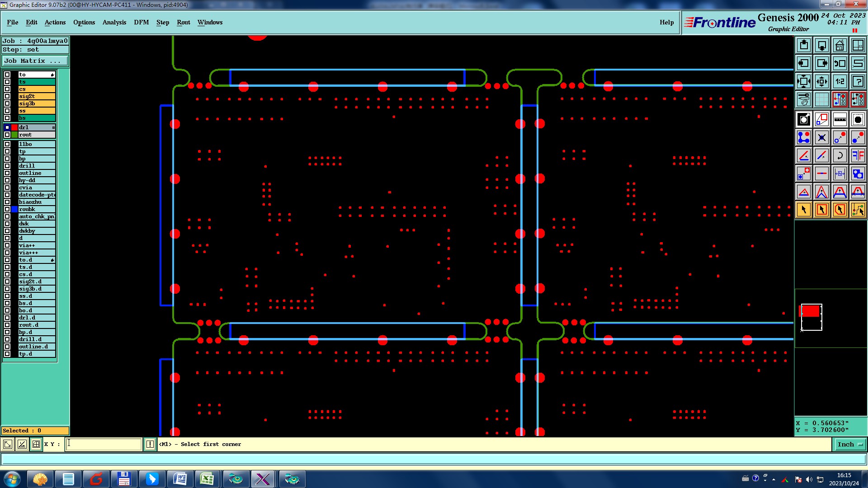Click the X Y coordinate input field
868x488 pixels.
point(104,444)
